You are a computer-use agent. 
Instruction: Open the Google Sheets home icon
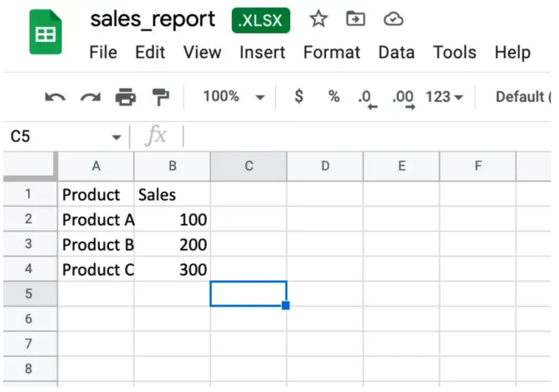(x=45, y=32)
